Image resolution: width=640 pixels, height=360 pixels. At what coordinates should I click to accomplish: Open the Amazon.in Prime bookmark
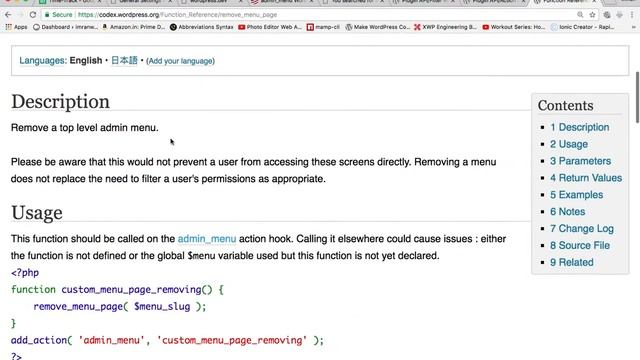(133, 27)
